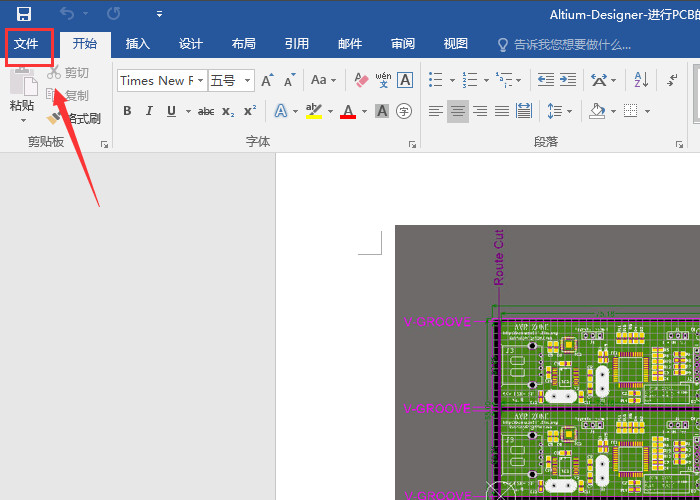Viewport: 700px width, 500px height.
Task: Click the 粘贴 (Paste) clipboard icon
Action: (22, 81)
